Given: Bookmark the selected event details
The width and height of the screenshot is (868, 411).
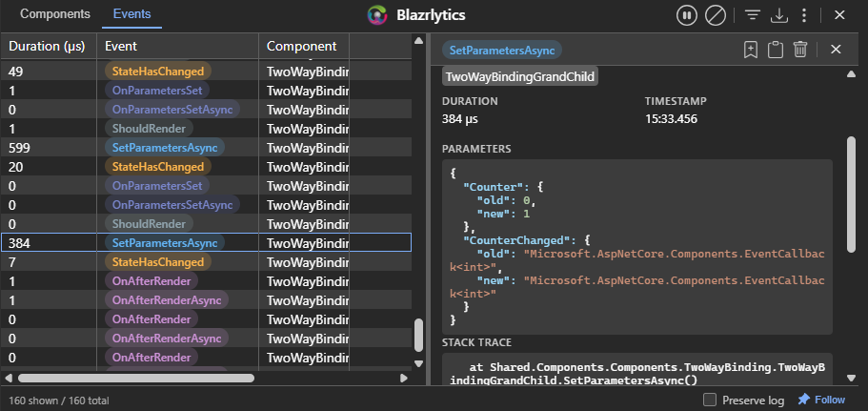Looking at the screenshot, I should pos(750,50).
